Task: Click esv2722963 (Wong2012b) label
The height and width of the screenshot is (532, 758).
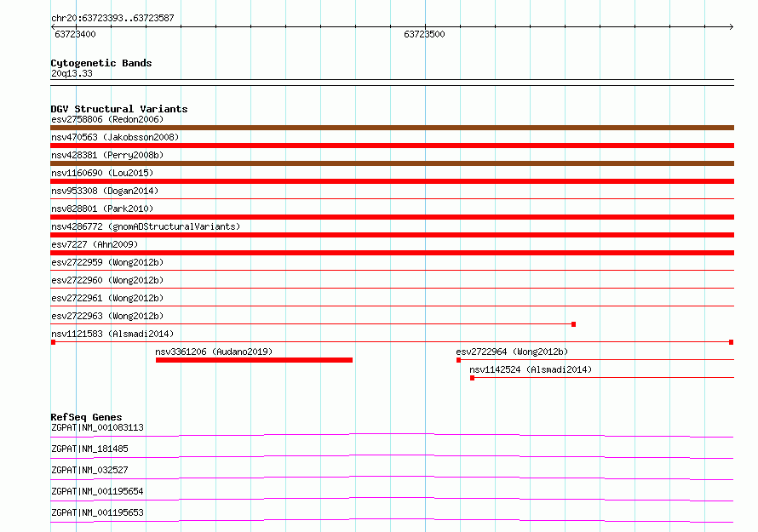Action: (107, 316)
